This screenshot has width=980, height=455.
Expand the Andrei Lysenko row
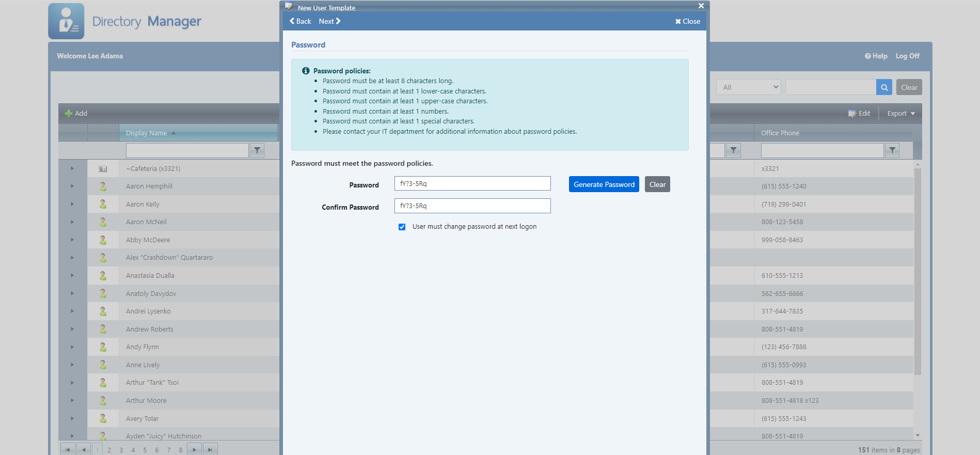[72, 311]
